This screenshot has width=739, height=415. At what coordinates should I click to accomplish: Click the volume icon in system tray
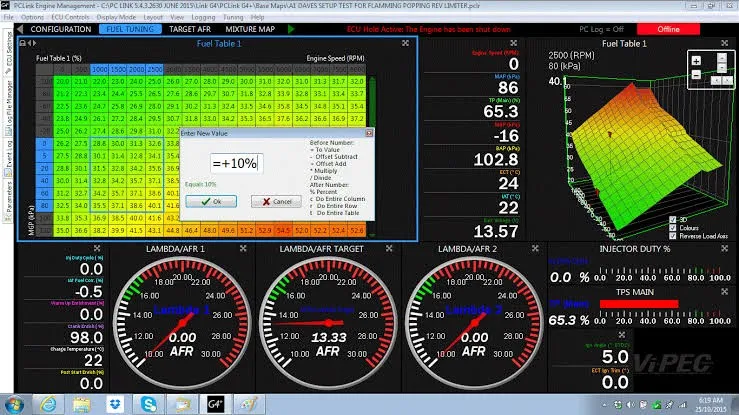[631, 405]
